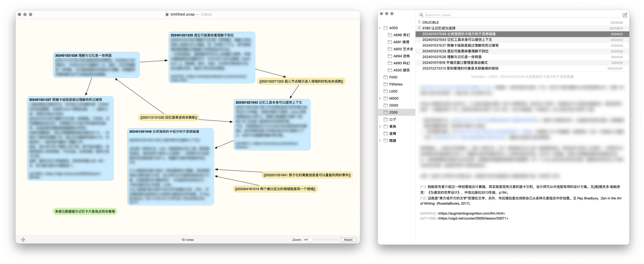Viewport: 644px width, 264px height.
Task: Click the move canvas icon in Scapple footer
Action: click(23, 240)
